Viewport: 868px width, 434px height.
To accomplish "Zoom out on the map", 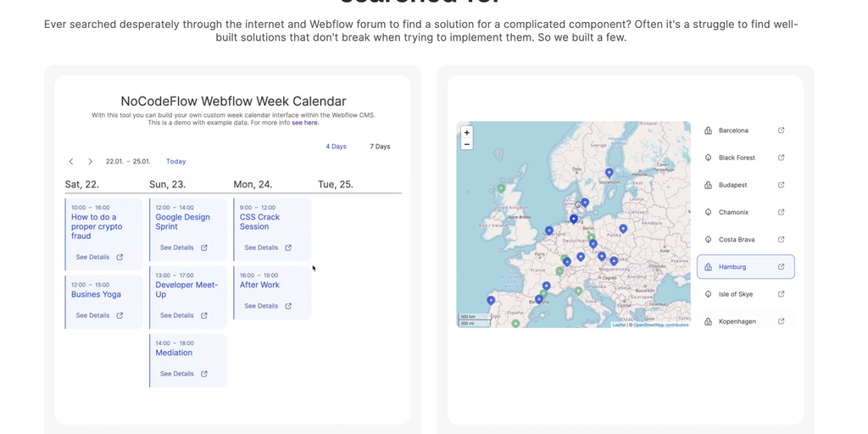I will click(466, 144).
